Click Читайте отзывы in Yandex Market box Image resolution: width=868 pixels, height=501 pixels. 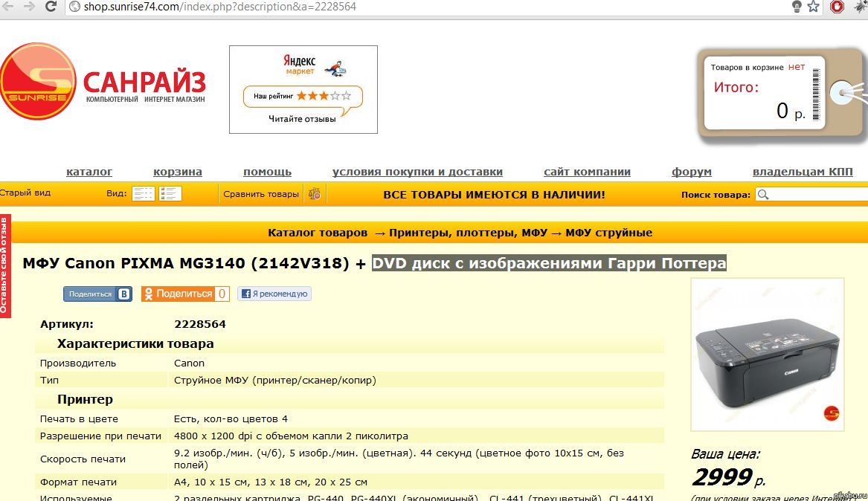302,119
